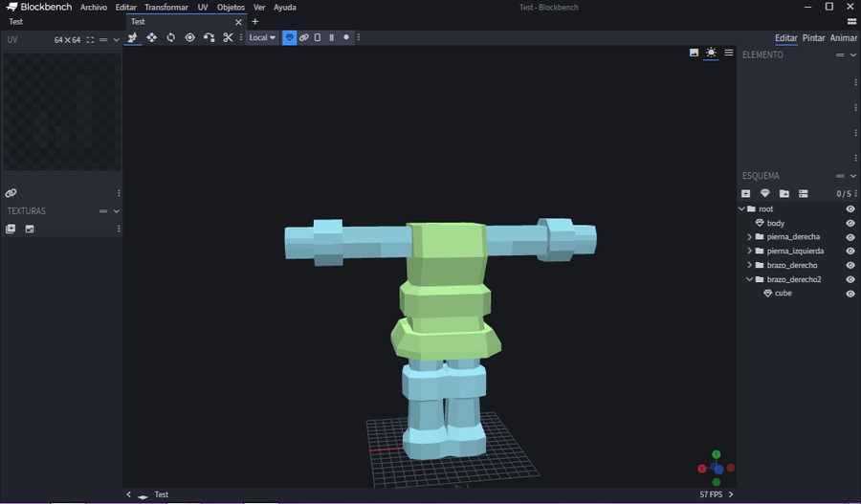Switch to edge selection mode
Image resolution: width=861 pixels, height=504 pixels.
332,37
